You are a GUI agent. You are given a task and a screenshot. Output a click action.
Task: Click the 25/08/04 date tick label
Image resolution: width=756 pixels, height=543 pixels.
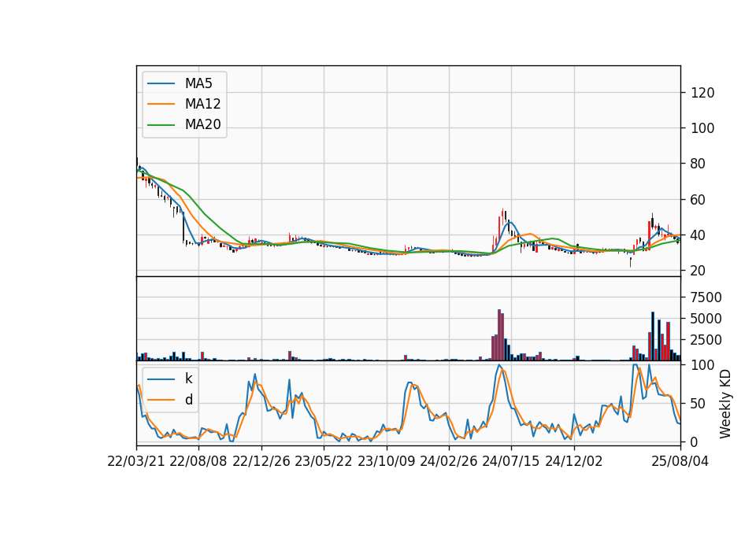pos(680,461)
